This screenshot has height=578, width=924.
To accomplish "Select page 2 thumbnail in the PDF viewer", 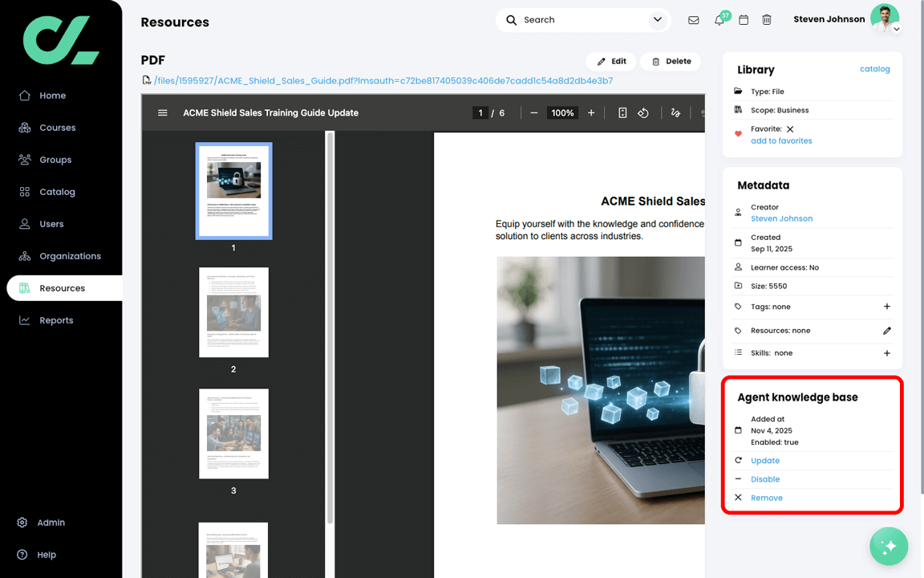I will tap(233, 312).
